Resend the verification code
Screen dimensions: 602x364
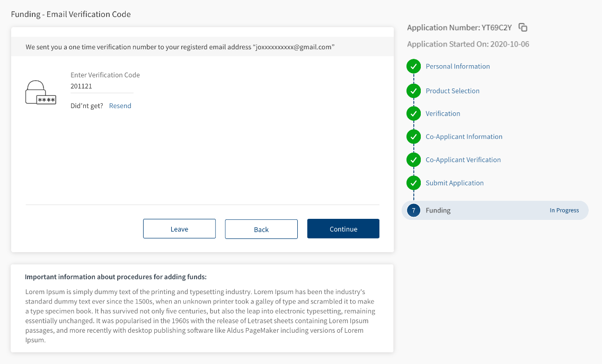(120, 106)
